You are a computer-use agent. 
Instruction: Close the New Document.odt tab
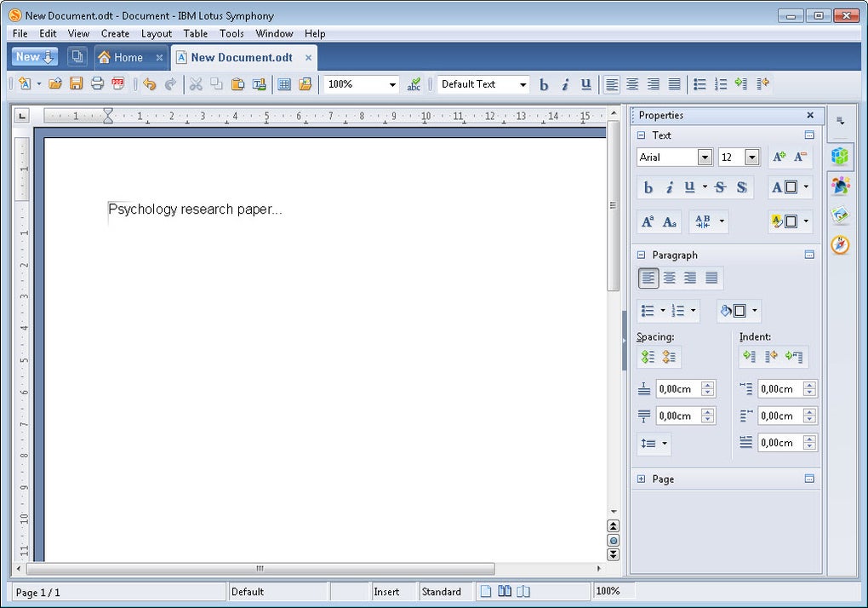308,58
